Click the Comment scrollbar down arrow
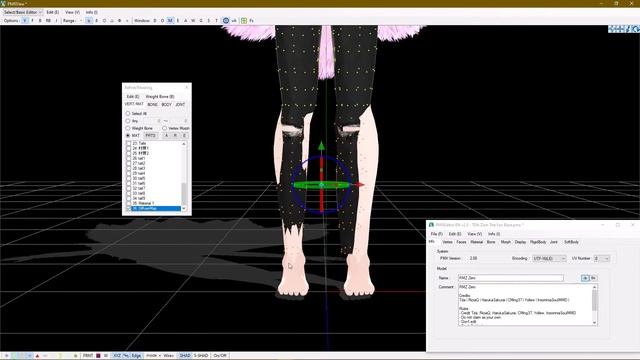 pos(595,323)
